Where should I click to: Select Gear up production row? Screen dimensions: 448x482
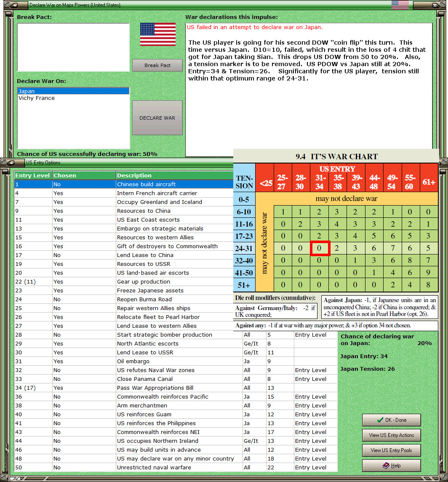pos(123,281)
